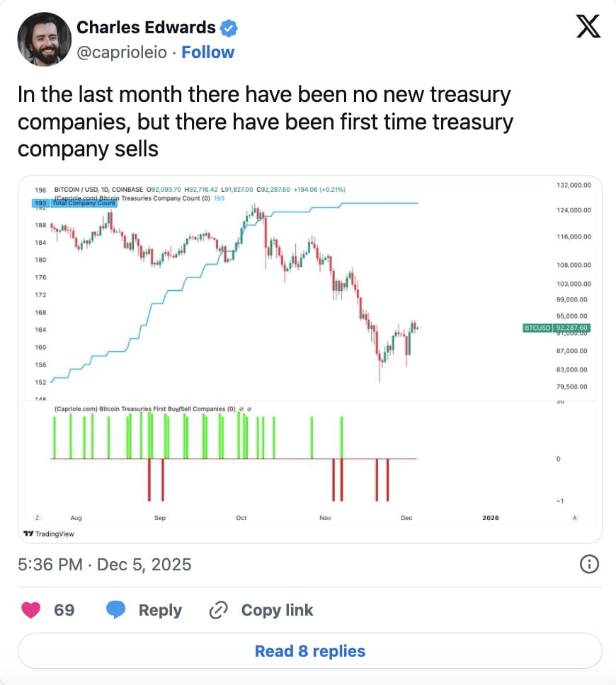The image size is (616, 685).
Task: Click Charles Edwards profile avatar
Action: pos(44,39)
